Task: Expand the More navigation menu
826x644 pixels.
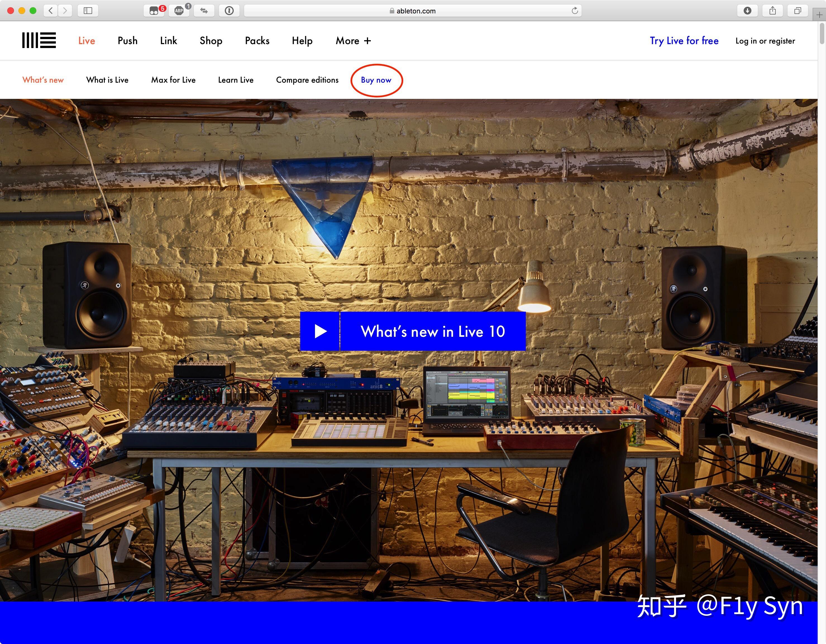Action: point(352,40)
